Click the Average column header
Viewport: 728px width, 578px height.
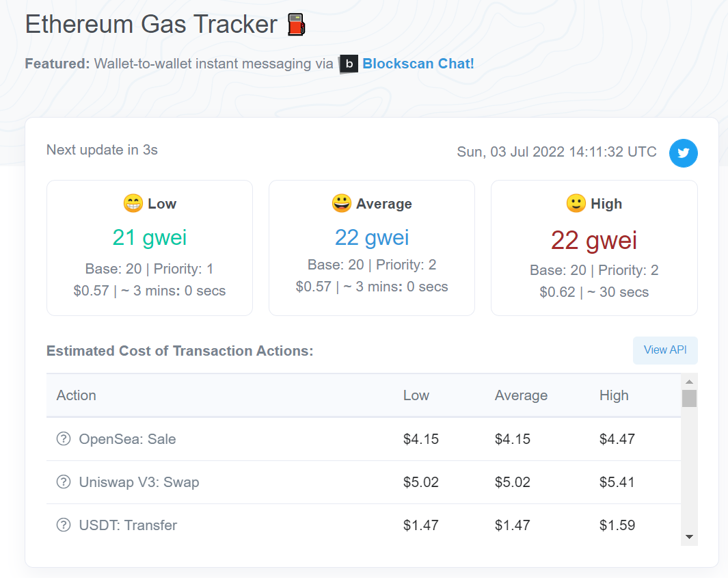[x=521, y=395]
